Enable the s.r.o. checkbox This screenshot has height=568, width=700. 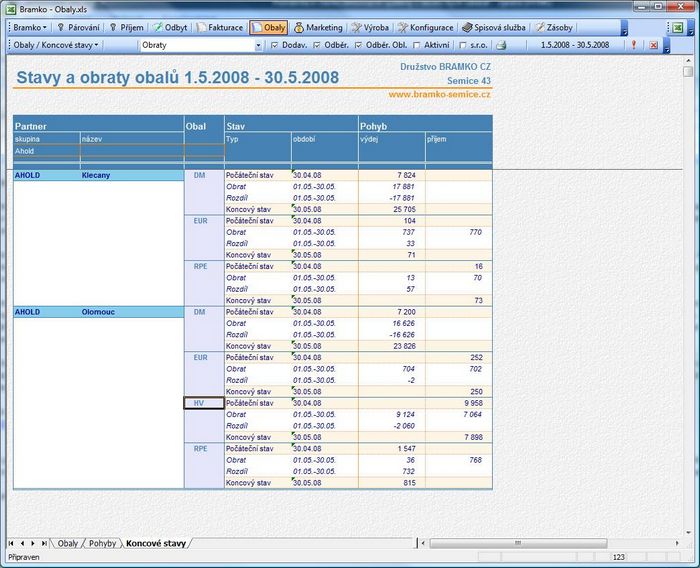coord(462,45)
